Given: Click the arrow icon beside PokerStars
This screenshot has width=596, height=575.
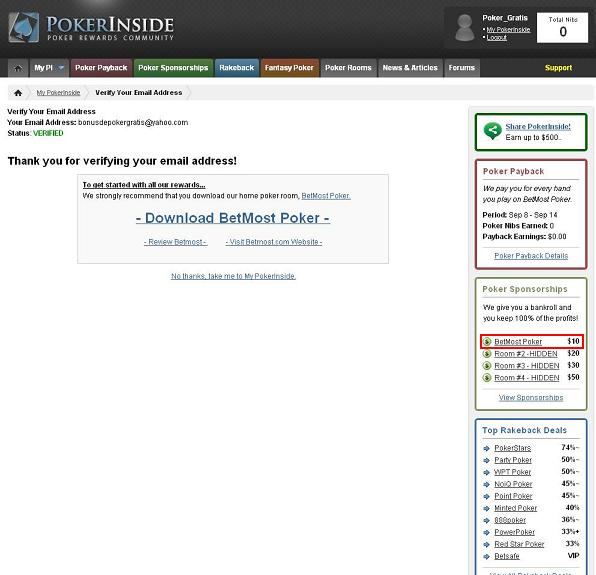Looking at the screenshot, I should pos(487,448).
